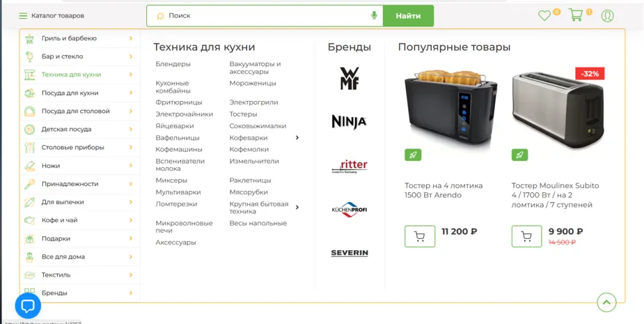Expand the Кофеварки submenu arrow
Screen dimensions: 644x324
pos(297,138)
